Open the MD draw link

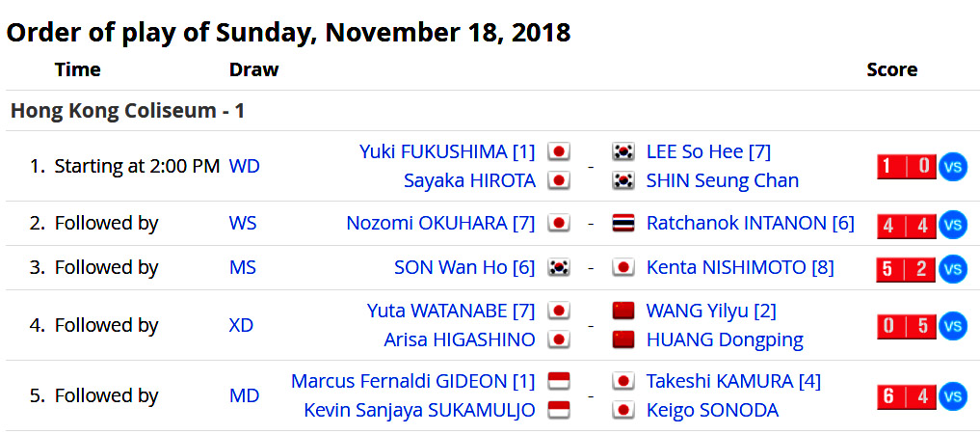click(245, 395)
